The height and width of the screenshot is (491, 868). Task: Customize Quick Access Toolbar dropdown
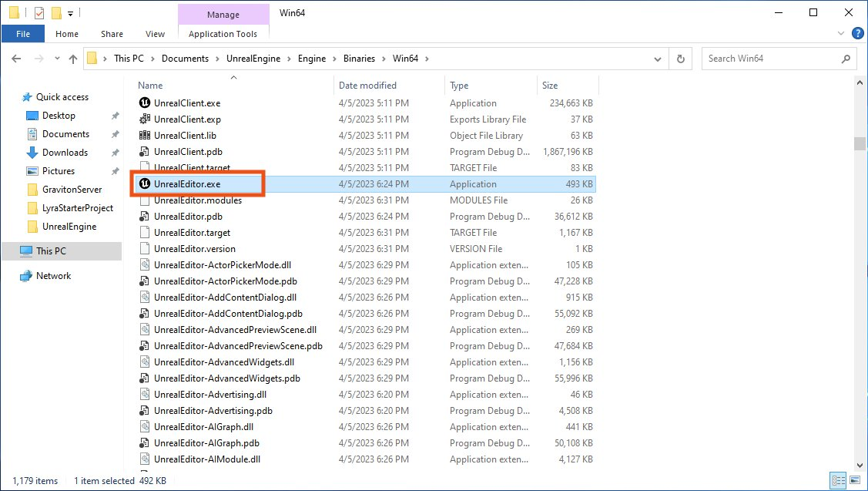coord(70,13)
